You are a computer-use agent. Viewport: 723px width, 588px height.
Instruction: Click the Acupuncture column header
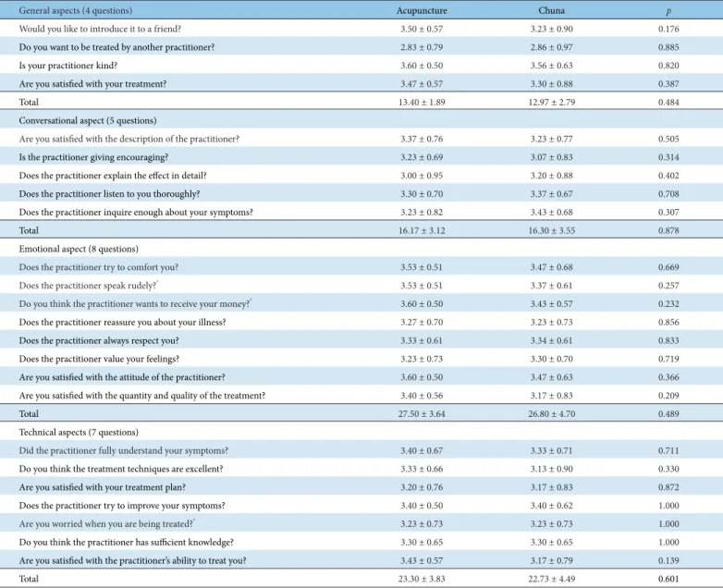pyautogui.click(x=422, y=10)
